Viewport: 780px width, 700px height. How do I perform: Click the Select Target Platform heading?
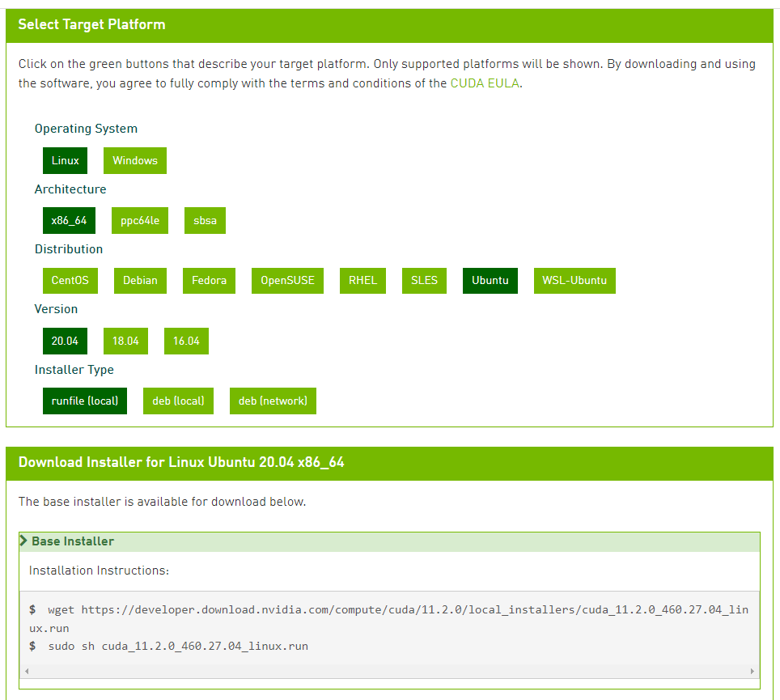(91, 24)
